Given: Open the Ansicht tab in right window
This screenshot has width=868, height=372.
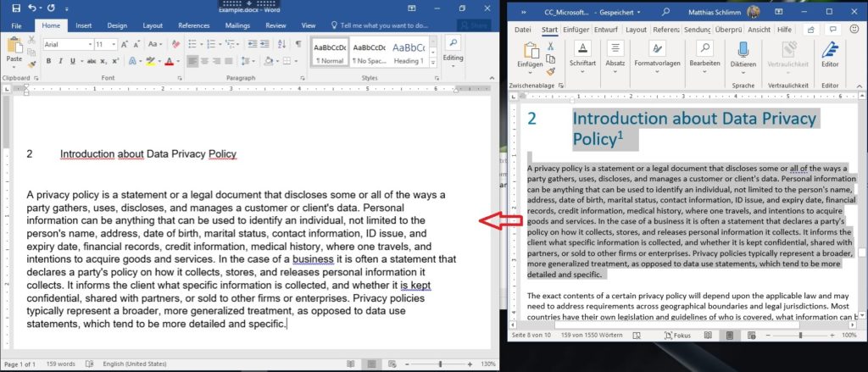Looking at the screenshot, I should pos(759,30).
